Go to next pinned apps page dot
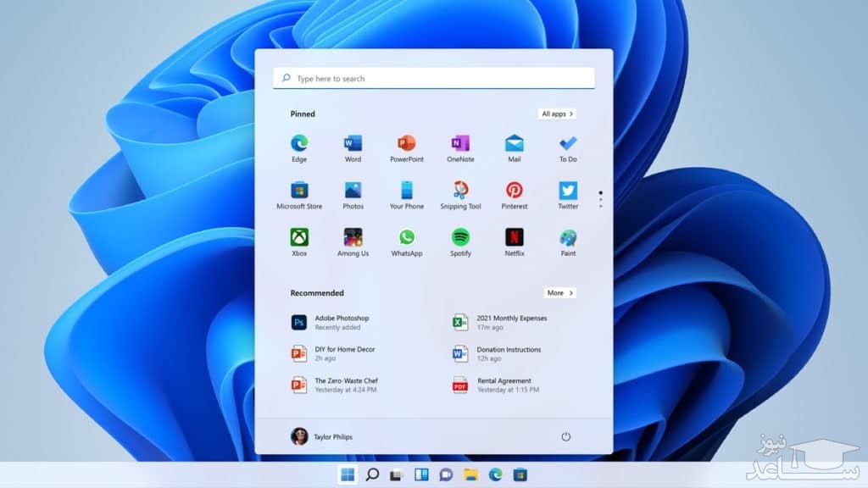Viewport: 868px width, 488px height. point(601,199)
